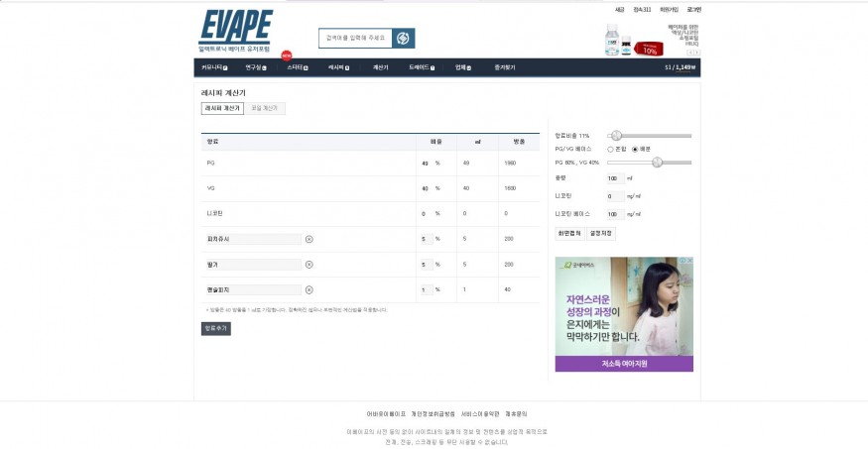Click the 회원가입 link at top
868x449 pixels.
670,9
